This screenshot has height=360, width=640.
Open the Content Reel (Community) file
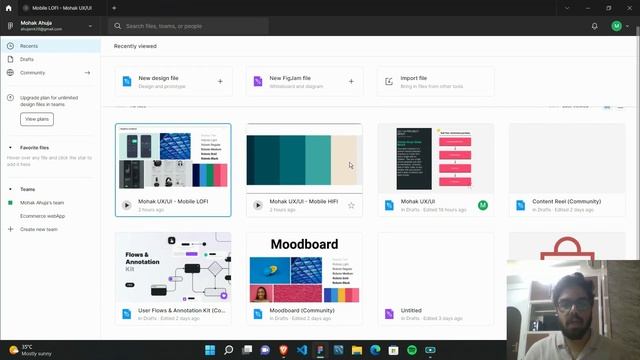[567, 170]
